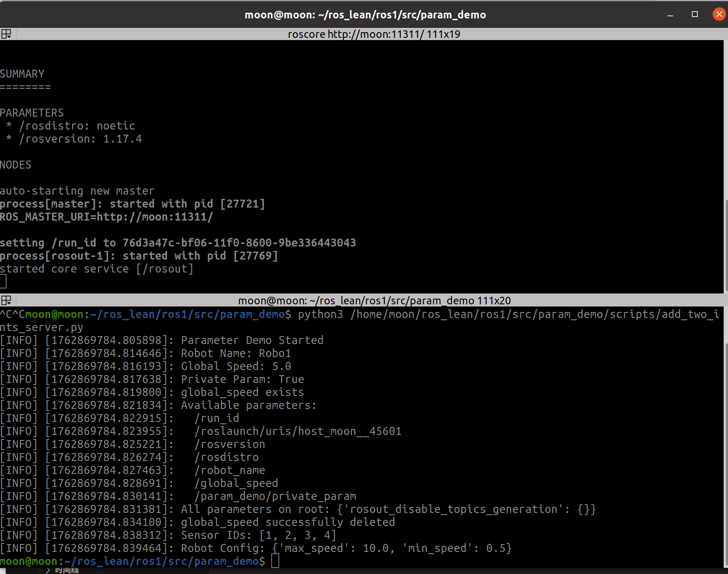Click the roscore pane grouping icon

click(6, 34)
